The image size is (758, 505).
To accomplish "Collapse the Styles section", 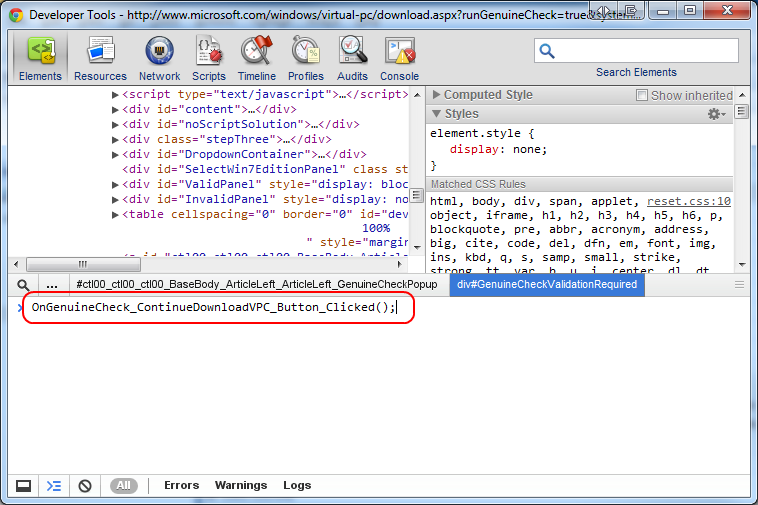I will (x=437, y=114).
